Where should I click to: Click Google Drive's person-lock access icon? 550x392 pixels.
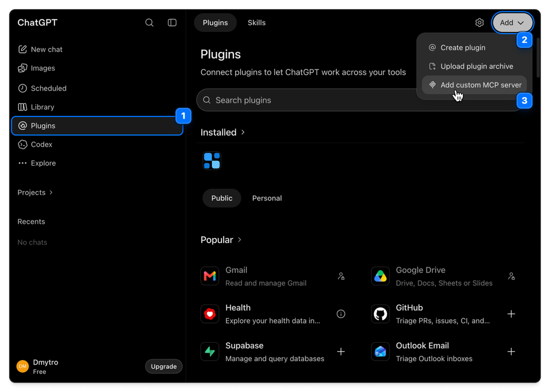[x=511, y=276]
